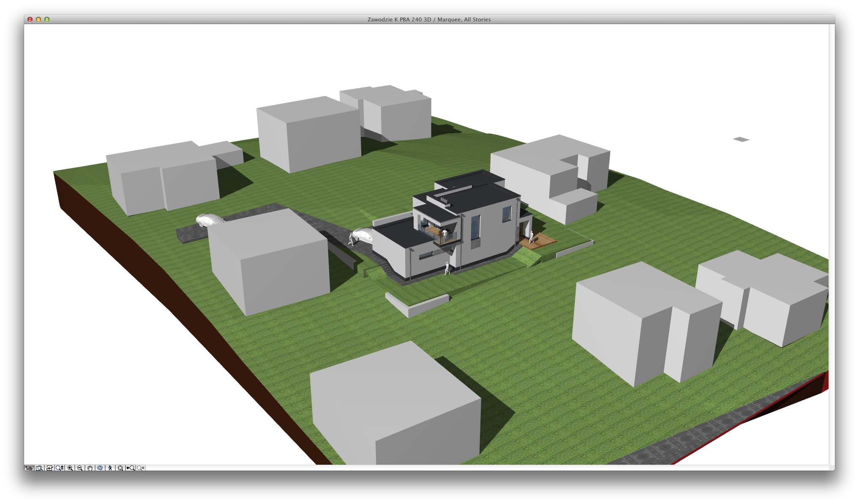Click the Zoom Out magnifier icon
Image resolution: width=859 pixels, height=504 pixels.
click(x=80, y=468)
